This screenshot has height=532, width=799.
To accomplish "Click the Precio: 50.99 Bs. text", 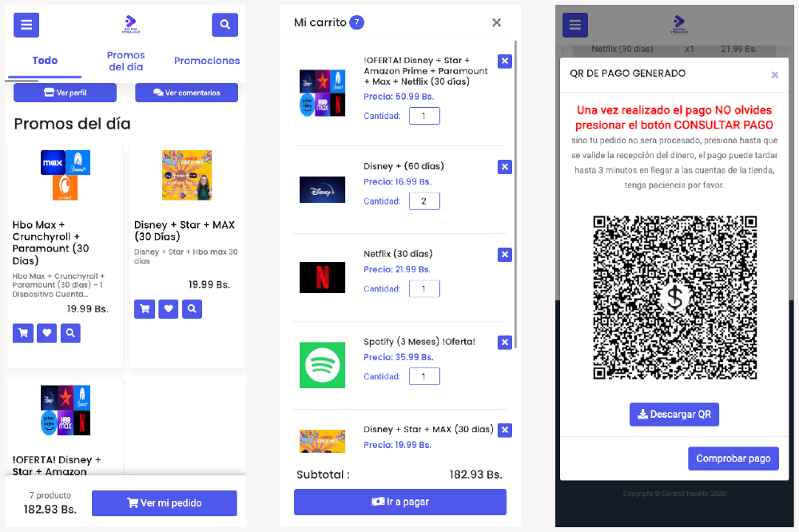I will pyautogui.click(x=399, y=97).
